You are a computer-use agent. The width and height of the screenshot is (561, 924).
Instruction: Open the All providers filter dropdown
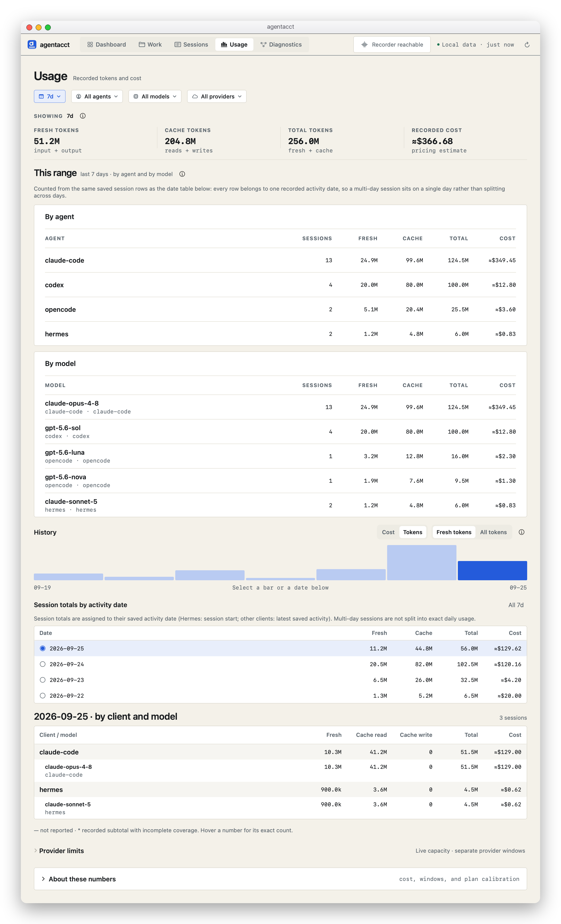pyautogui.click(x=217, y=96)
